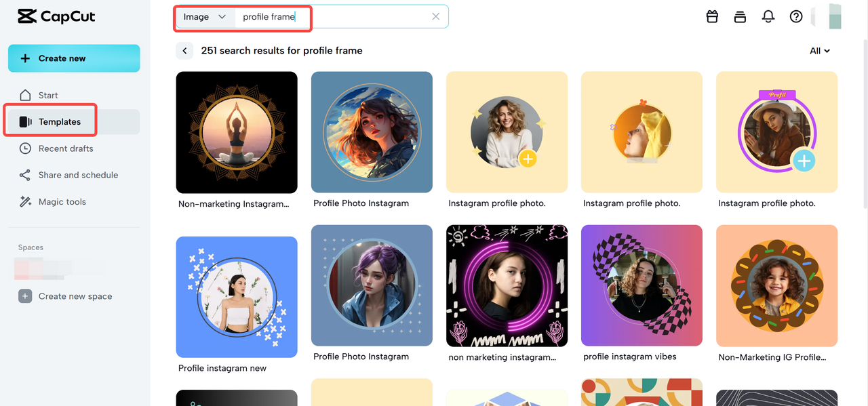Open the help question mark icon
The height and width of the screenshot is (406, 868).
(796, 17)
